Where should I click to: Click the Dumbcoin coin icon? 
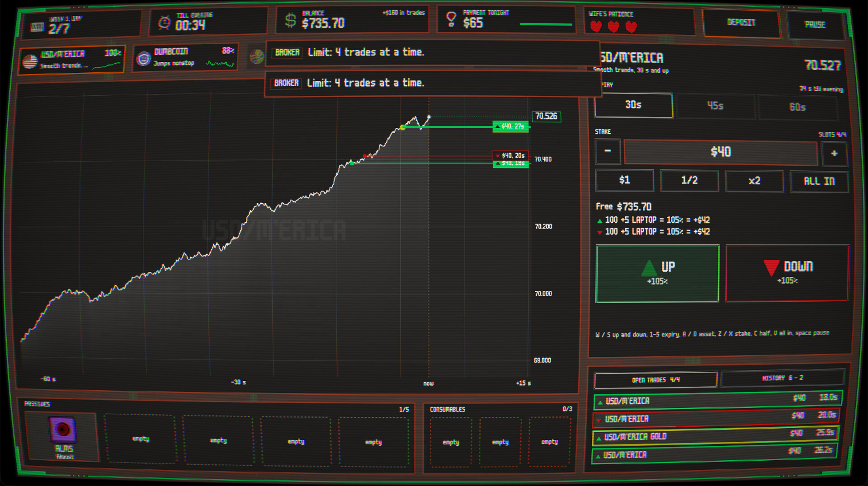[x=144, y=58]
